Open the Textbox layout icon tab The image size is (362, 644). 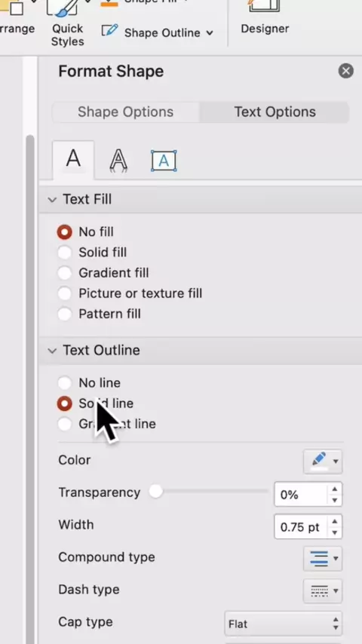[x=164, y=161]
